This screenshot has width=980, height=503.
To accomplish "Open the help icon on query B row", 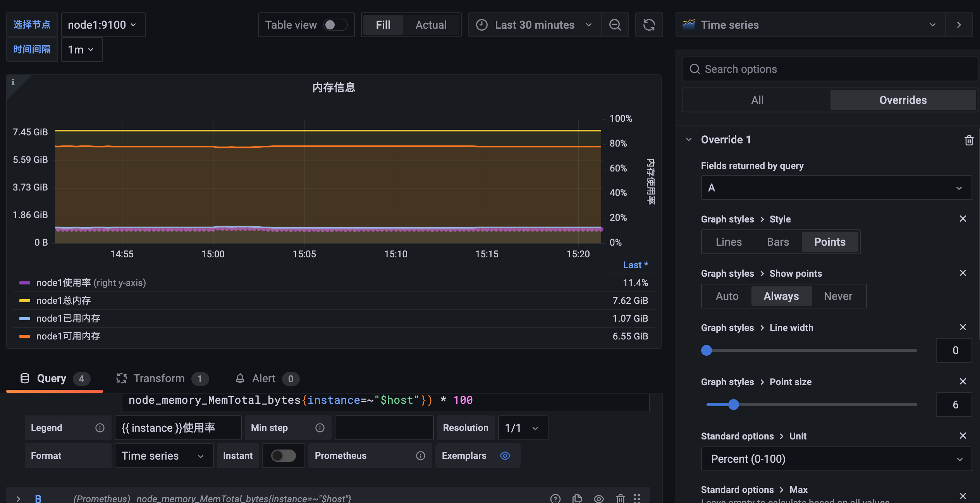I will 555,499.
